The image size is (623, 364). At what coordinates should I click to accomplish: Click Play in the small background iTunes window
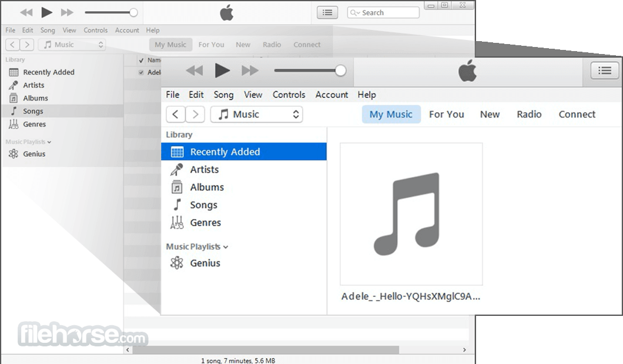tap(47, 12)
